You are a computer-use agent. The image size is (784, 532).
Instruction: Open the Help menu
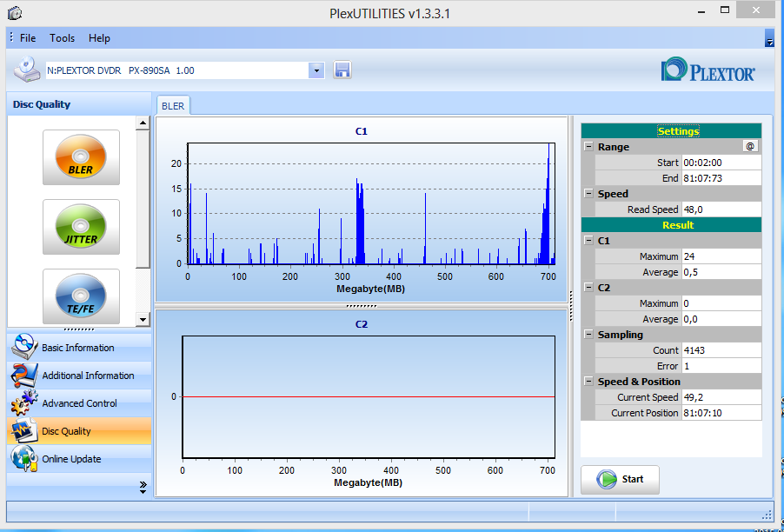99,38
